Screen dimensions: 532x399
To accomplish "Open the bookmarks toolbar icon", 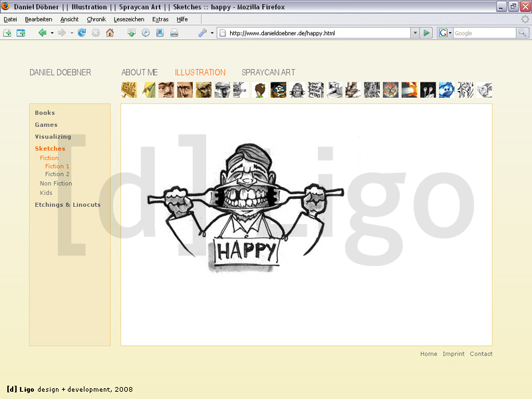I will (160, 33).
